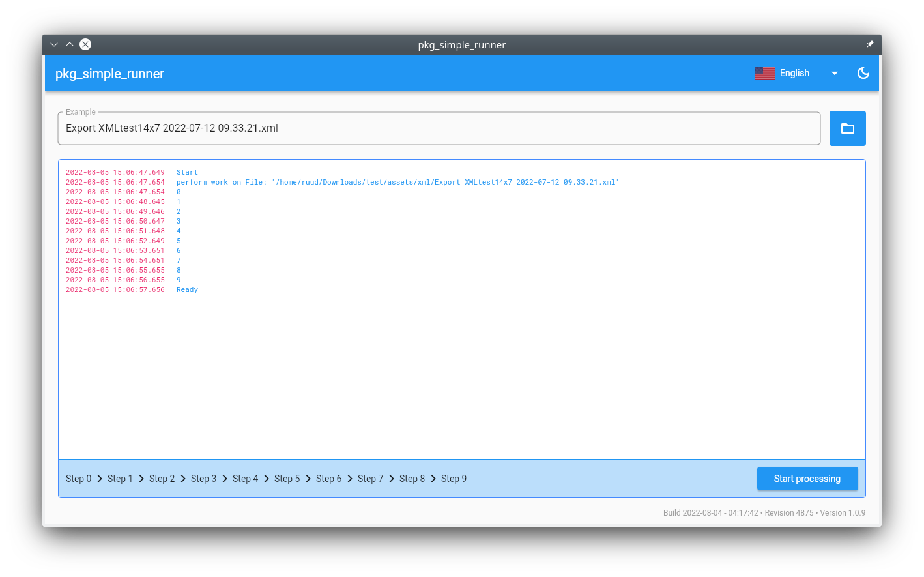Open the folder browse icon button
Image resolution: width=924 pixels, height=577 pixels.
pyautogui.click(x=847, y=128)
